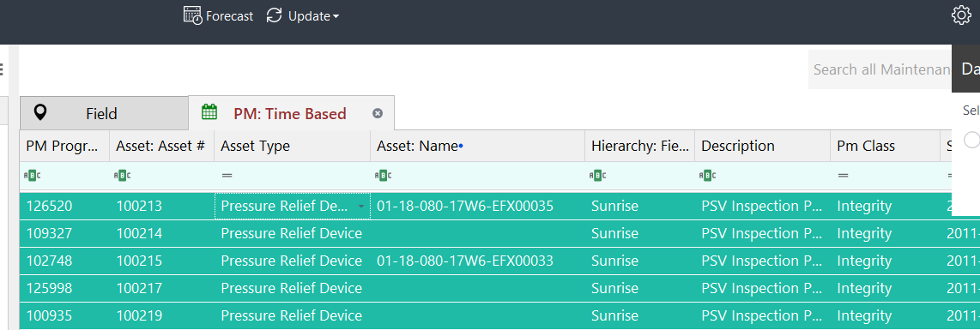Sort by Description column header
Image resolution: width=980 pixels, height=330 pixels.
coord(762,146)
